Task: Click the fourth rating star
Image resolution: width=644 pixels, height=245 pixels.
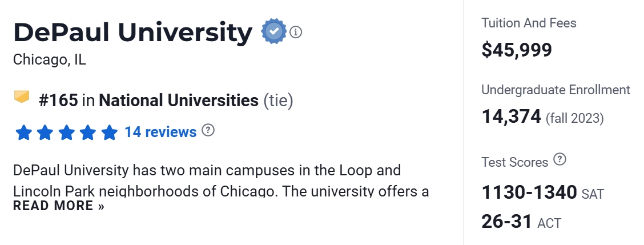Action: pos(88,133)
